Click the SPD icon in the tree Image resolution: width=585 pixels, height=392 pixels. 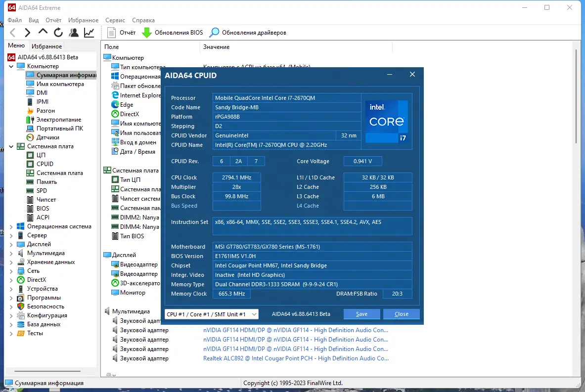pos(30,191)
